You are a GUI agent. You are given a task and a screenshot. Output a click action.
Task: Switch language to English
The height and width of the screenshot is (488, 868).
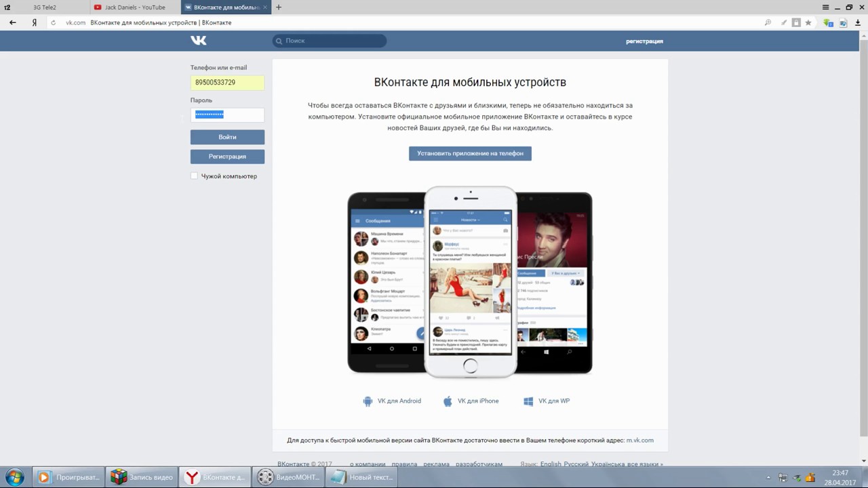coord(551,464)
